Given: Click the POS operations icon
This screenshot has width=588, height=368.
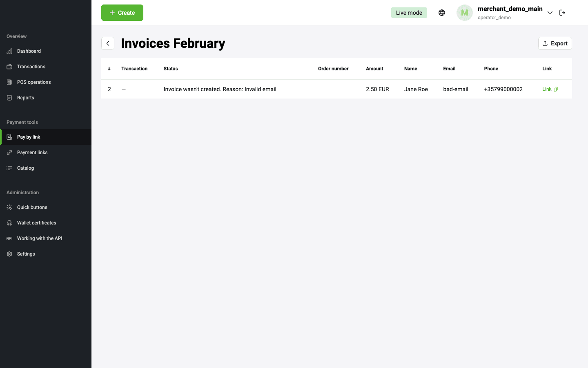Looking at the screenshot, I should [9, 82].
